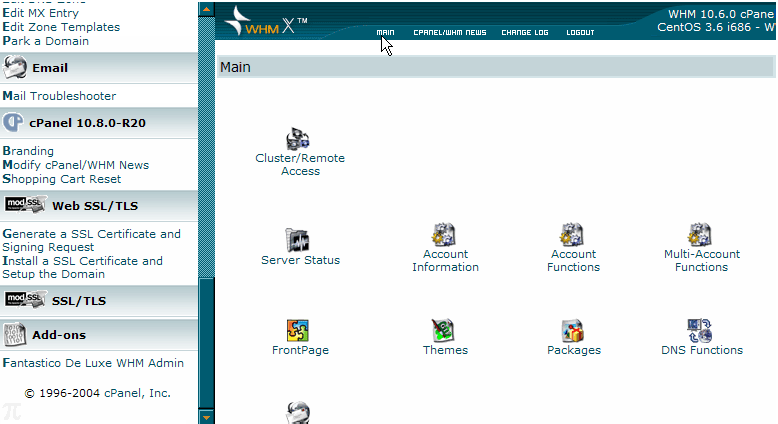
Task: Click the sidebar scroll-down arrow
Action: [x=206, y=416]
